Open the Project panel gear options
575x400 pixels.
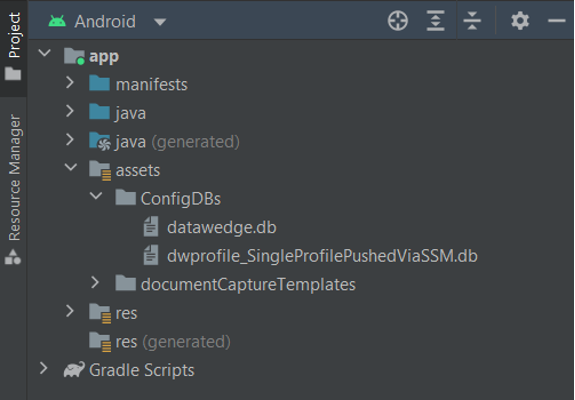[520, 21]
